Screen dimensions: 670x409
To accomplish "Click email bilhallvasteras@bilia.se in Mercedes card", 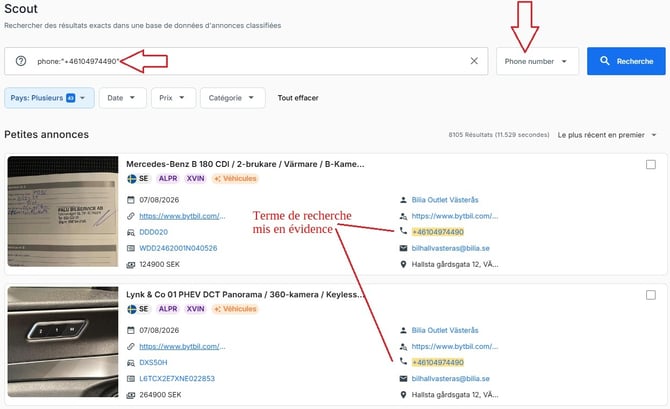I will pyautogui.click(x=450, y=248).
